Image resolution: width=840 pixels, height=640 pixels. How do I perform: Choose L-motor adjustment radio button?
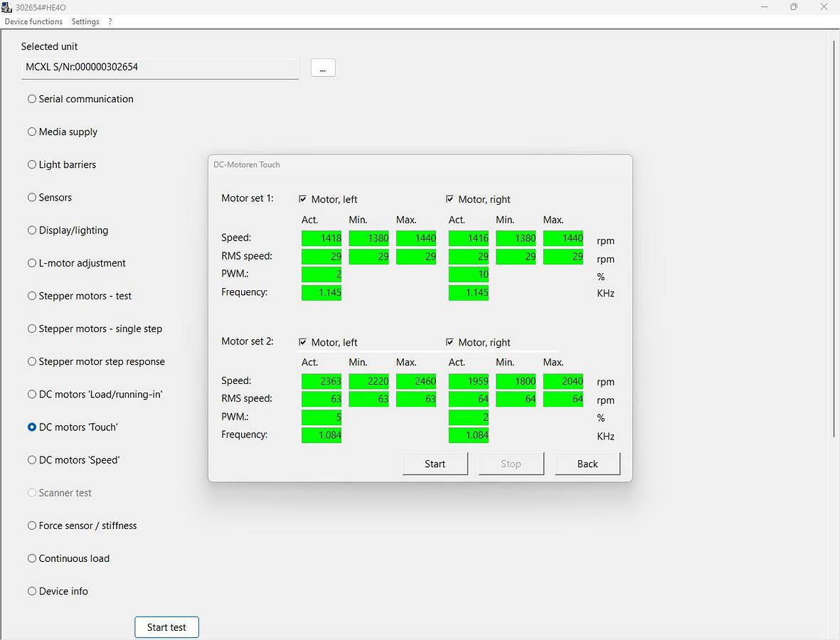pyautogui.click(x=32, y=263)
